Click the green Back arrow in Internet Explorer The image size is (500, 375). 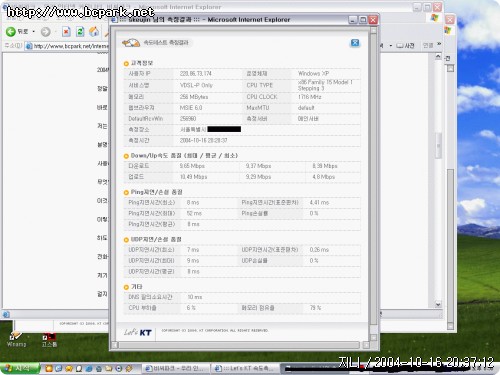point(11,32)
